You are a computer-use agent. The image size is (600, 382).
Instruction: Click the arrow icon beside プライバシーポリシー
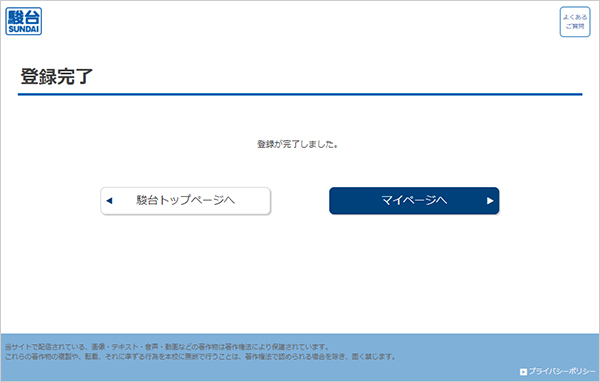pos(523,372)
